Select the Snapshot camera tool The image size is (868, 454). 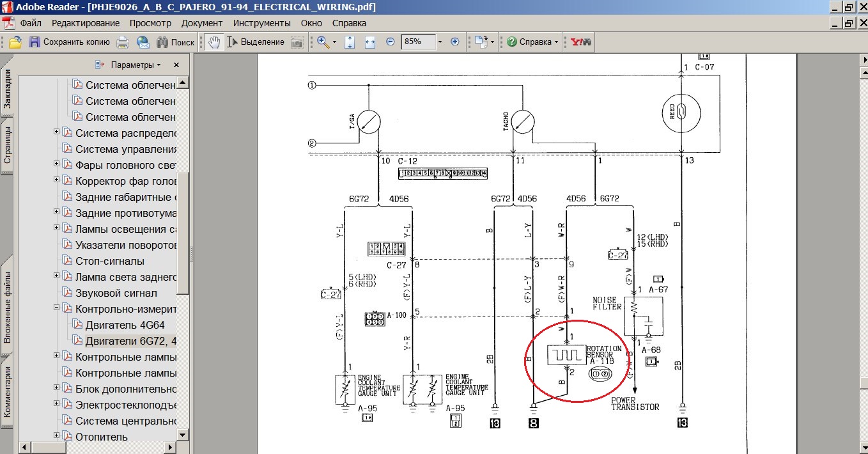(297, 42)
